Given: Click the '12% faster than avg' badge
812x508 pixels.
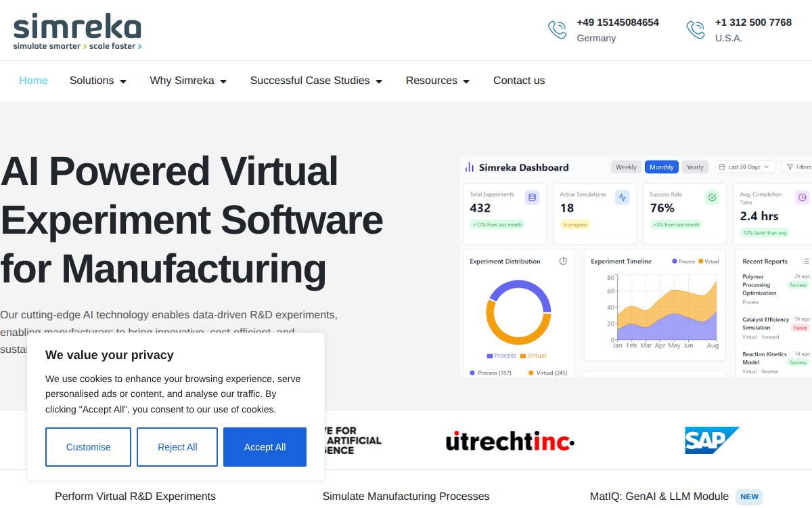Looking at the screenshot, I should point(765,232).
